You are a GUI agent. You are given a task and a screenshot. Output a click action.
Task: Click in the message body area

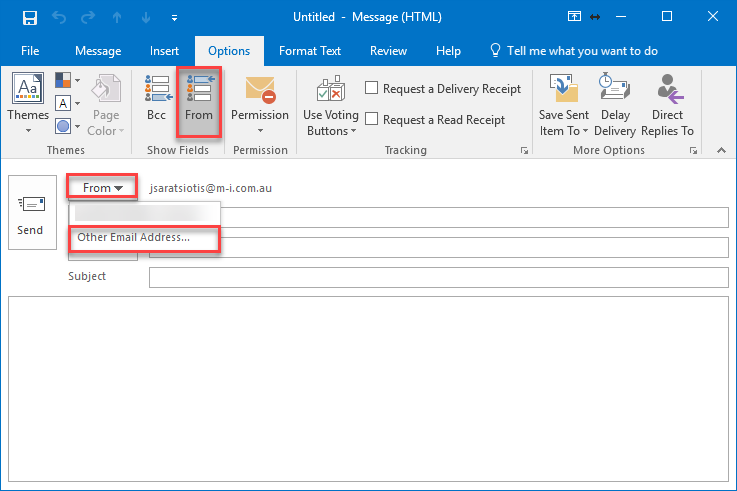(368, 389)
